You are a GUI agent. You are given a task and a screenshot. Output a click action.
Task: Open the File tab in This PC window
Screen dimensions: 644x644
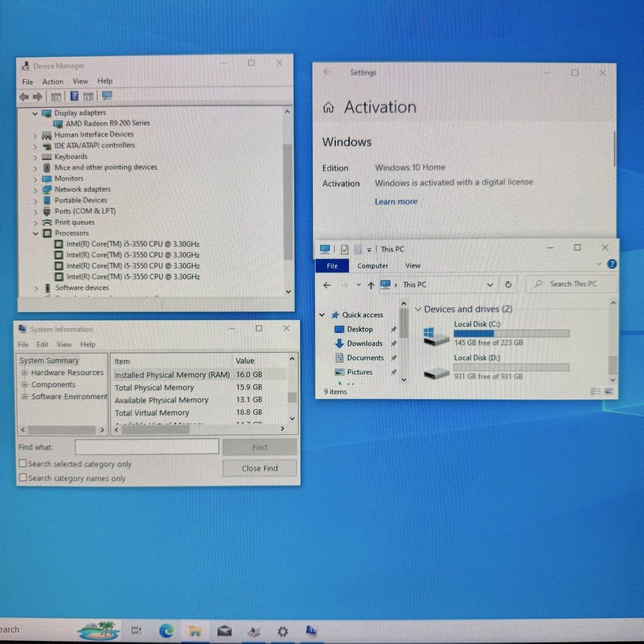click(x=332, y=266)
